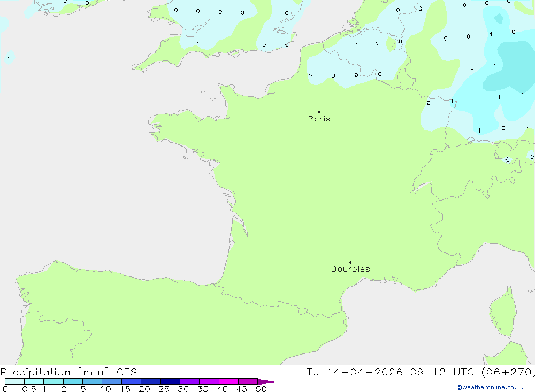Image resolution: width=535 pixels, height=392 pixels.
Task: Click the legend scale value '0.5'
Action: point(29,389)
